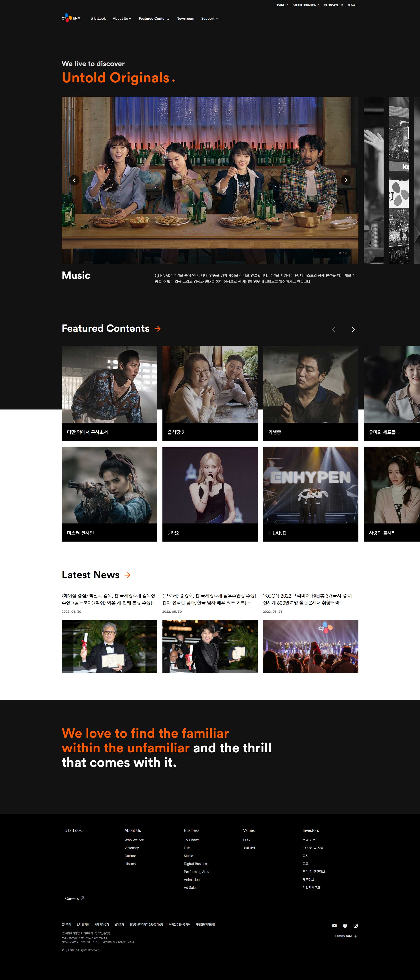Select #1stLook in the top navigation
Image resolution: width=420 pixels, height=980 pixels.
(98, 18)
